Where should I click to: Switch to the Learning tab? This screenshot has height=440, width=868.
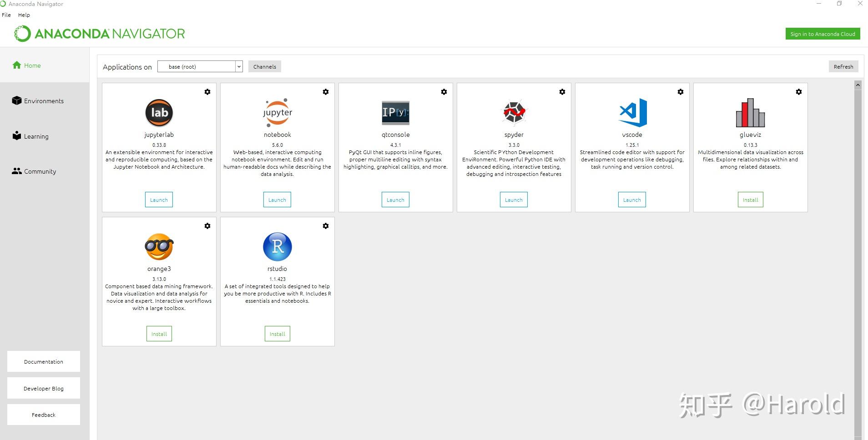pyautogui.click(x=45, y=136)
